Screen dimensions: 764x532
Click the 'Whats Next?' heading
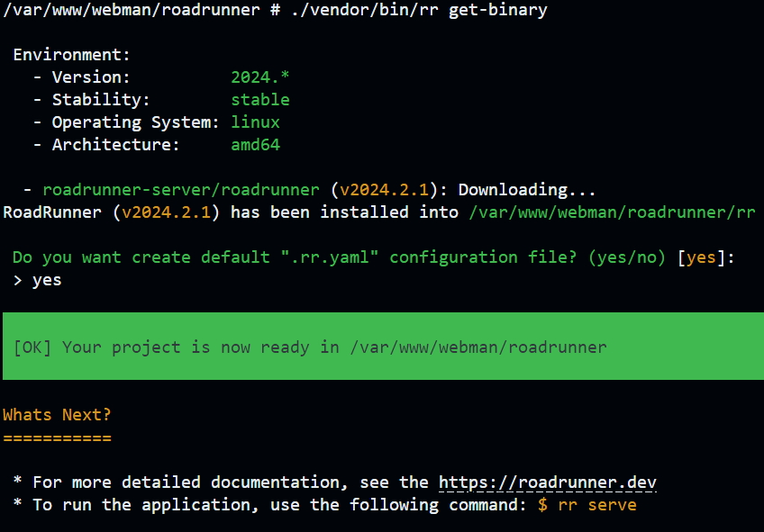coord(57,415)
